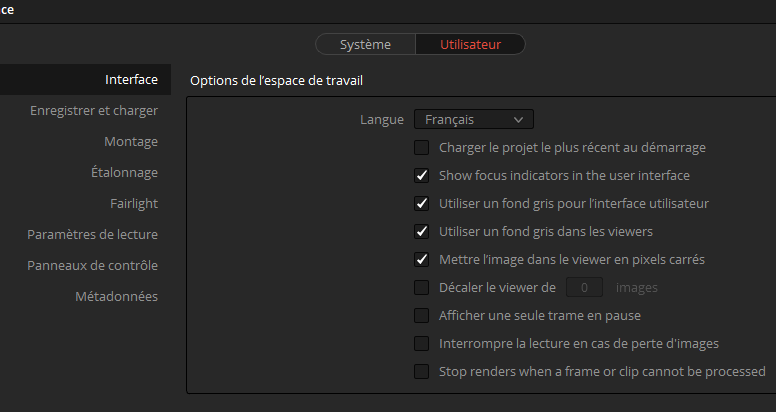
Task: Go to the Montage settings section
Action: pyautogui.click(x=131, y=141)
